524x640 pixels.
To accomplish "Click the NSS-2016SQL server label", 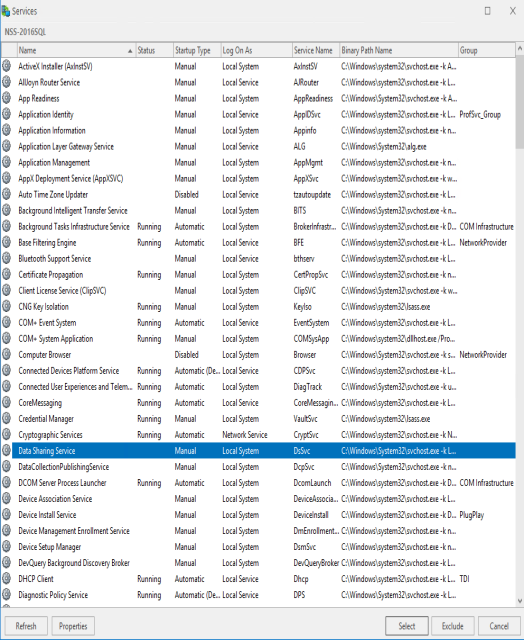I will click(25, 32).
